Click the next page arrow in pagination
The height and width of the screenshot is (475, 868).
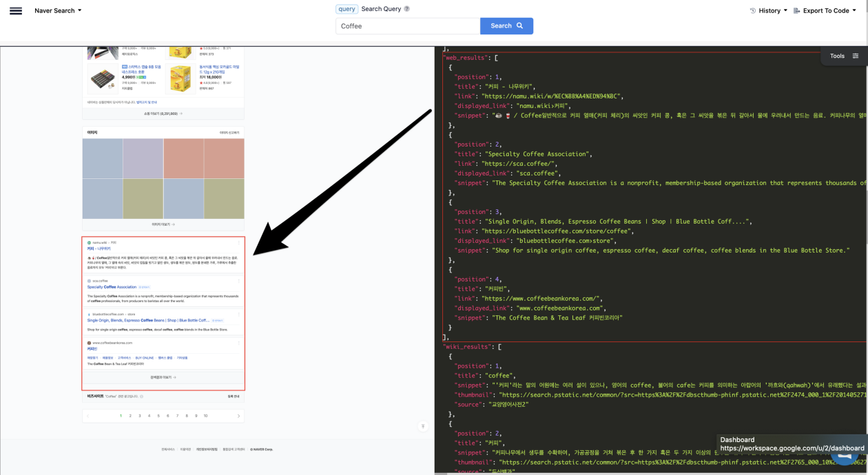pyautogui.click(x=238, y=416)
